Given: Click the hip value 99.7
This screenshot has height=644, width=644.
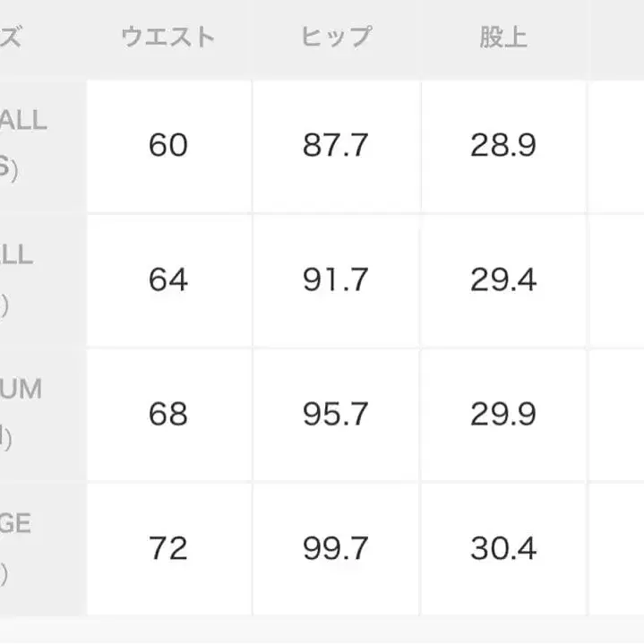Looking at the screenshot, I should [336, 547].
